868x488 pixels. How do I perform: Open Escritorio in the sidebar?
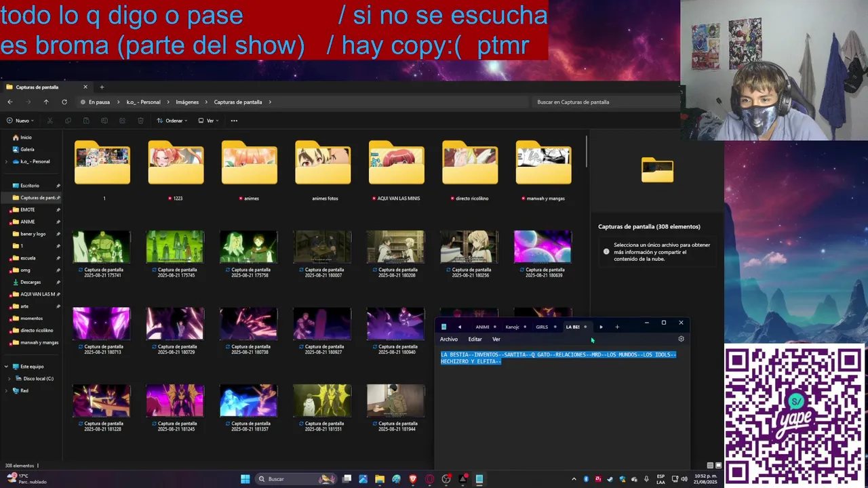click(x=30, y=185)
